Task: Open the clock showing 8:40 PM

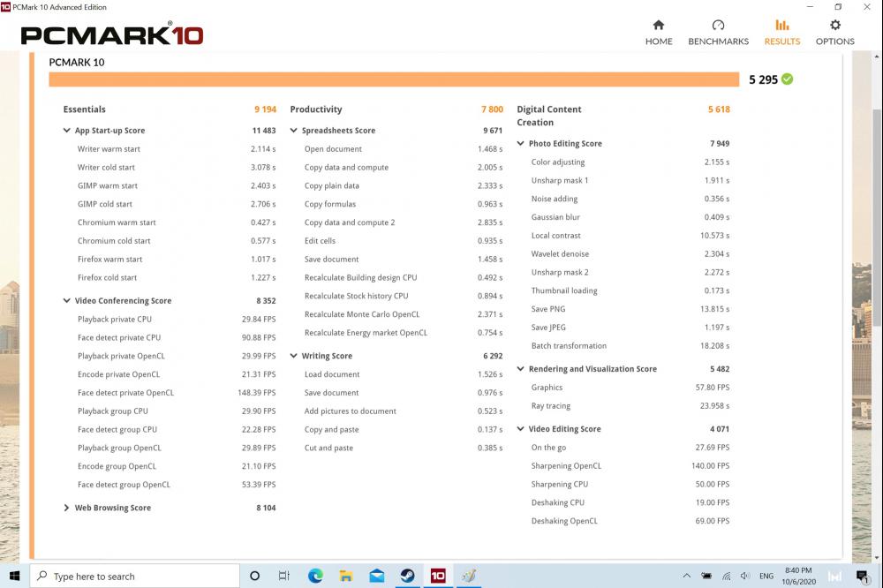Action: [x=798, y=576]
